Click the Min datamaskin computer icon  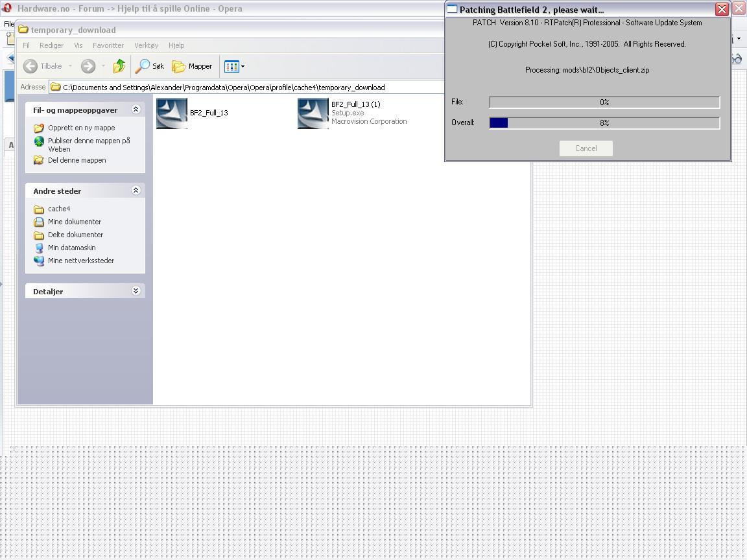pos(39,248)
